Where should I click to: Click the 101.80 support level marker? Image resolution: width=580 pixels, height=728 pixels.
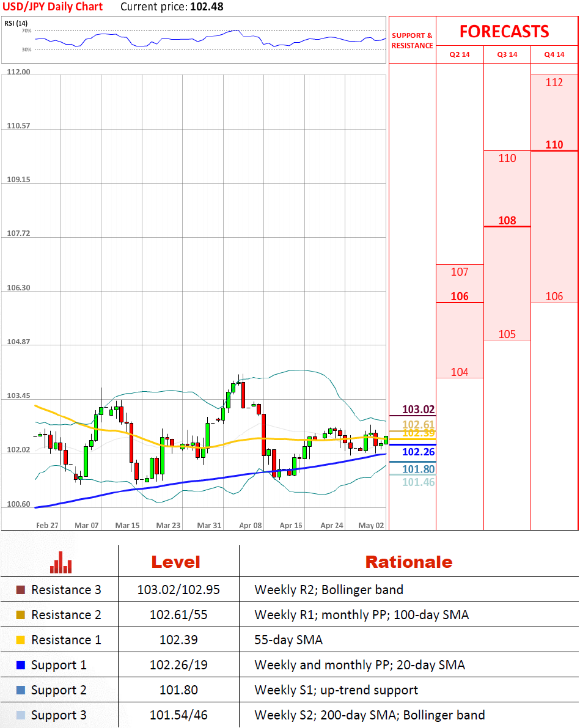pos(419,469)
